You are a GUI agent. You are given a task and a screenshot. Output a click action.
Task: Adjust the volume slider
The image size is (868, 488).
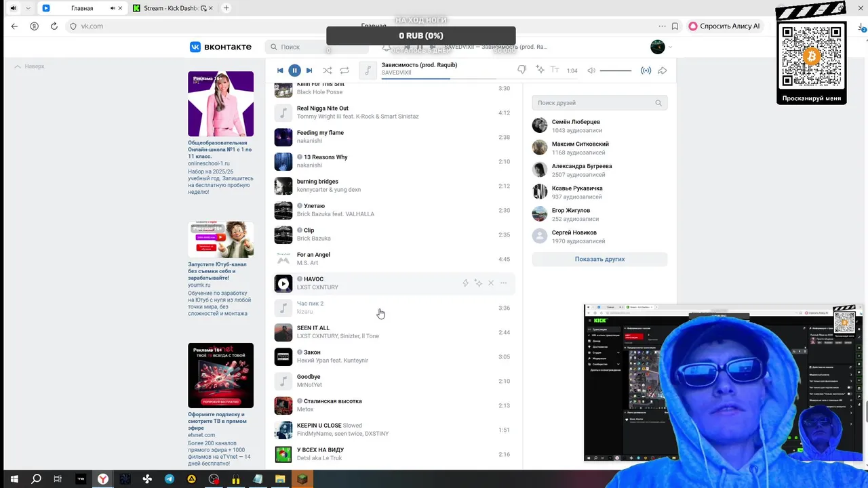pos(615,70)
